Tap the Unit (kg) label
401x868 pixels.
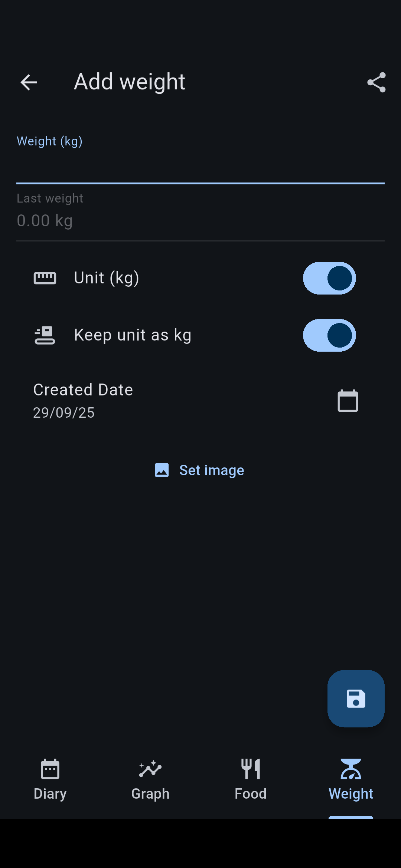pyautogui.click(x=107, y=278)
